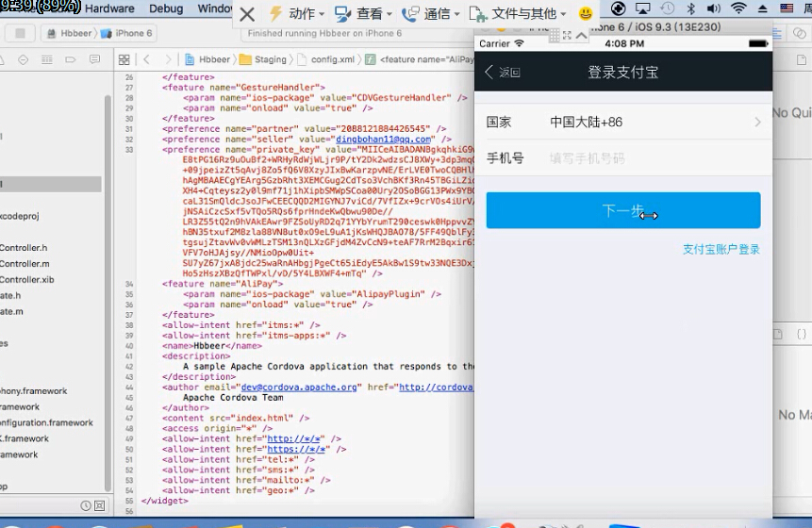This screenshot has width=812, height=528.
Task: Click the navigator vertical scrollbar
Action: pos(108,292)
